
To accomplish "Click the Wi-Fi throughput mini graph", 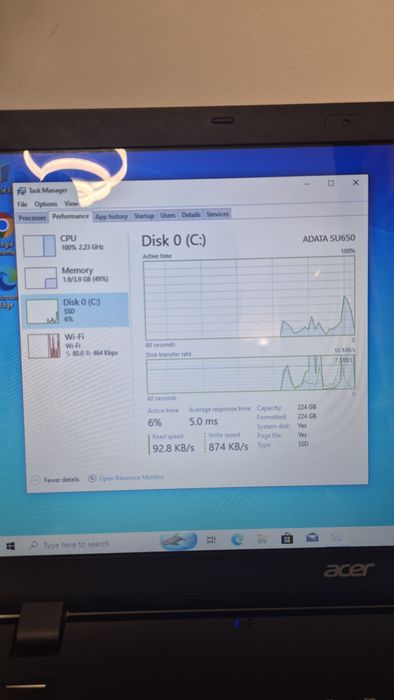I will click(44, 346).
